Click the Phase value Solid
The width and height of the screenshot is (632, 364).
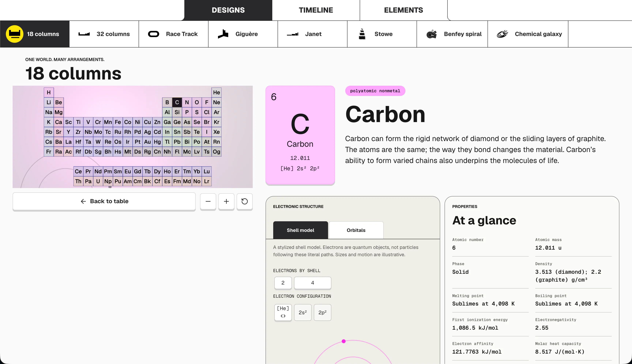point(460,272)
